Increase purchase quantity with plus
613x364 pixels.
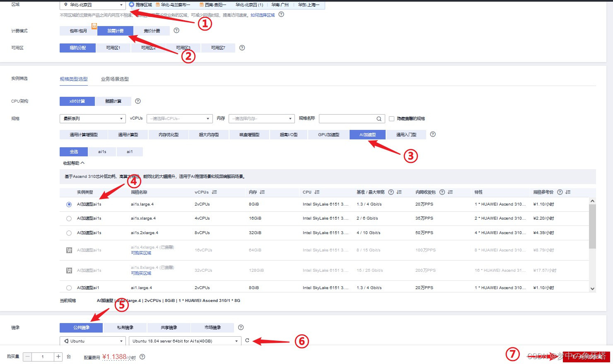click(58, 357)
